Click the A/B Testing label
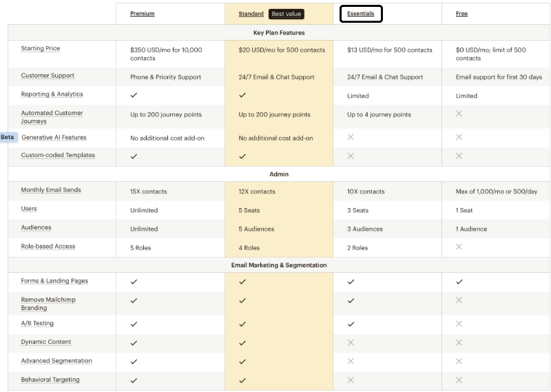The image size is (551, 392). (37, 323)
